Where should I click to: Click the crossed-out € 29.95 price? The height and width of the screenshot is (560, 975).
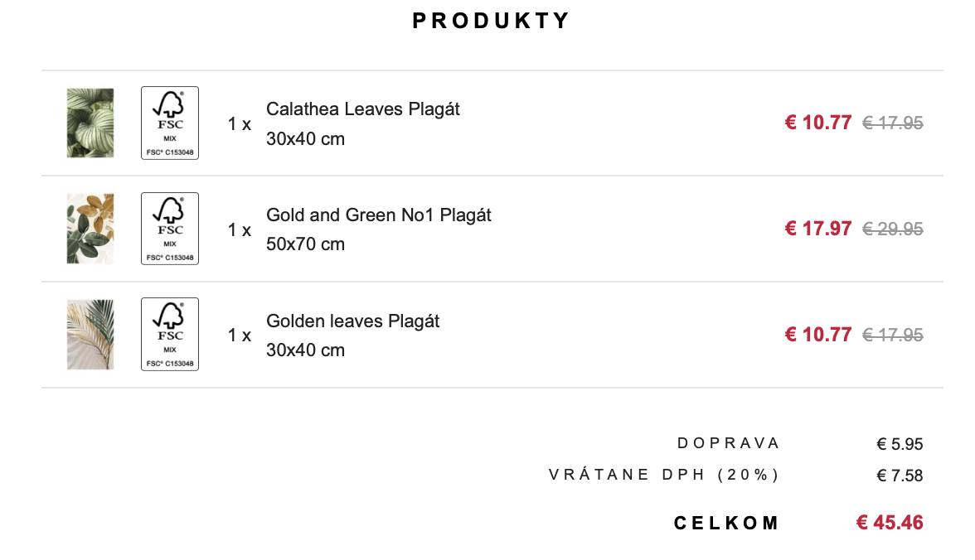pyautogui.click(x=893, y=229)
